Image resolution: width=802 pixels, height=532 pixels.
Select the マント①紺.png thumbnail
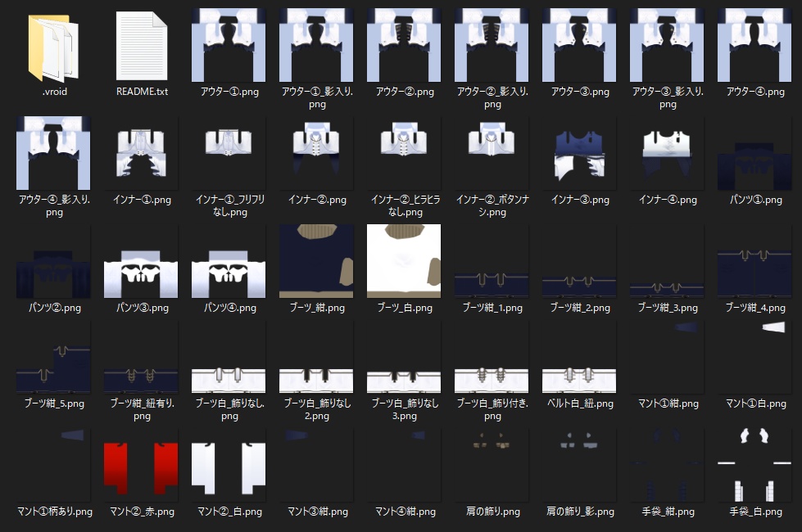point(667,357)
